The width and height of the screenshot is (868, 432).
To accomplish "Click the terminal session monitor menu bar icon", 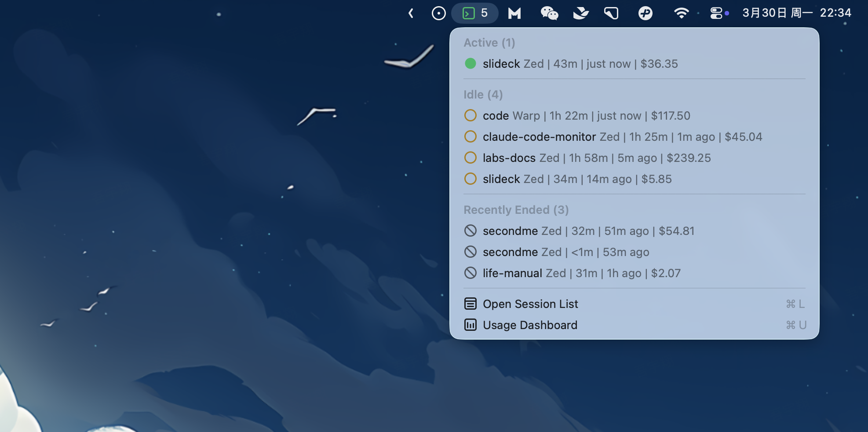I will coord(474,13).
